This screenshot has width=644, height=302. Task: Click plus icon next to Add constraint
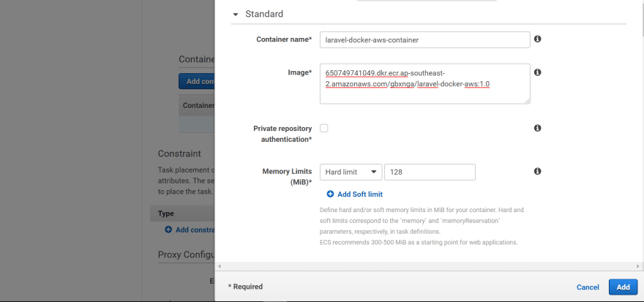168,230
